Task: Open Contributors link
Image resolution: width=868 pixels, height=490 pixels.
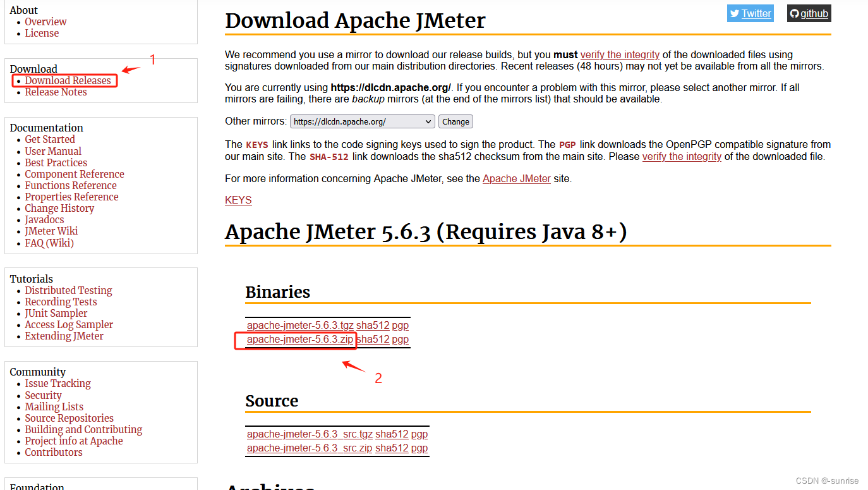Action: pyautogui.click(x=53, y=452)
